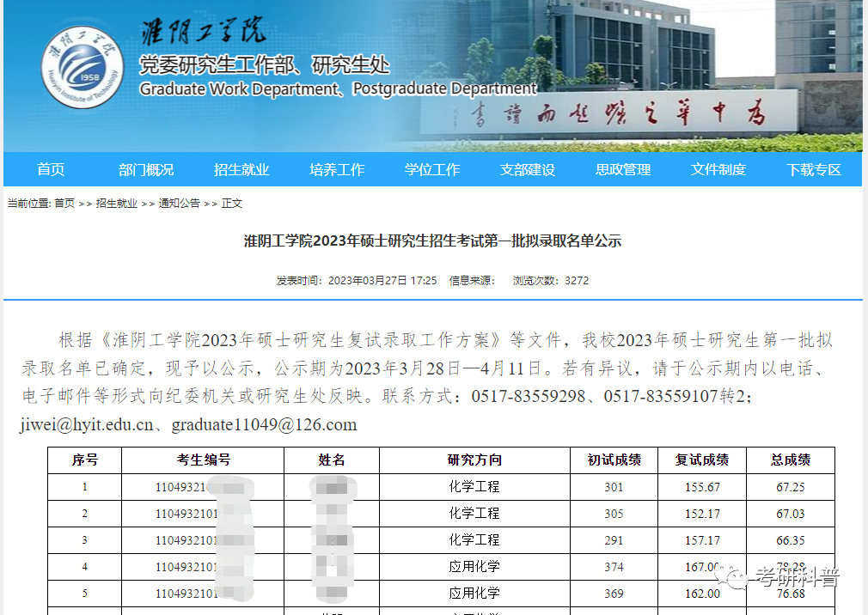Click the retest score 157.17

(x=702, y=540)
